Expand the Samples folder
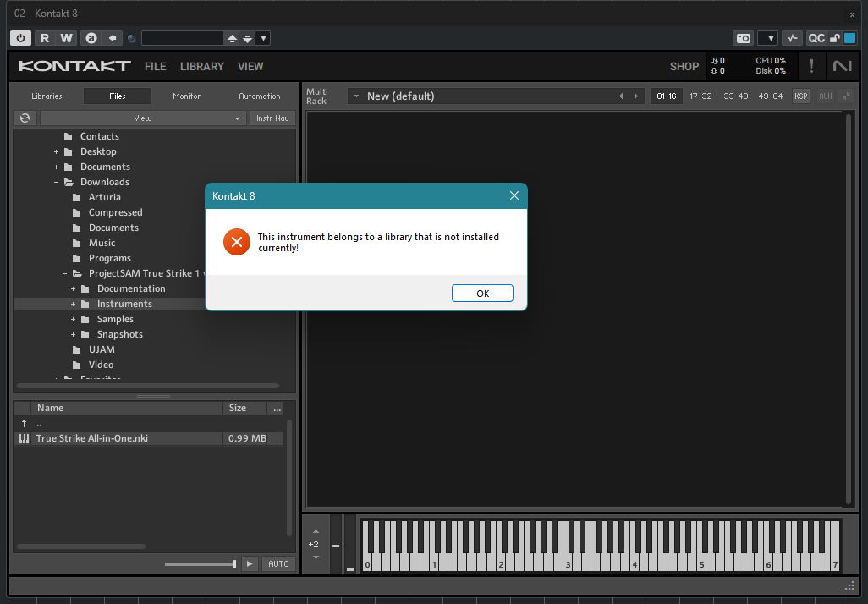 (73, 319)
